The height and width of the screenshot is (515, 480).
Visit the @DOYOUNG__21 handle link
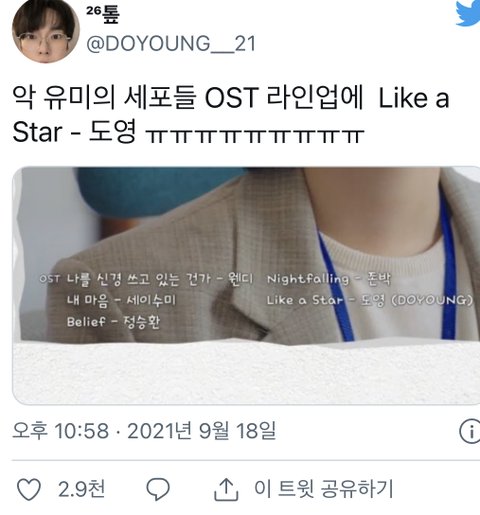click(x=171, y=44)
